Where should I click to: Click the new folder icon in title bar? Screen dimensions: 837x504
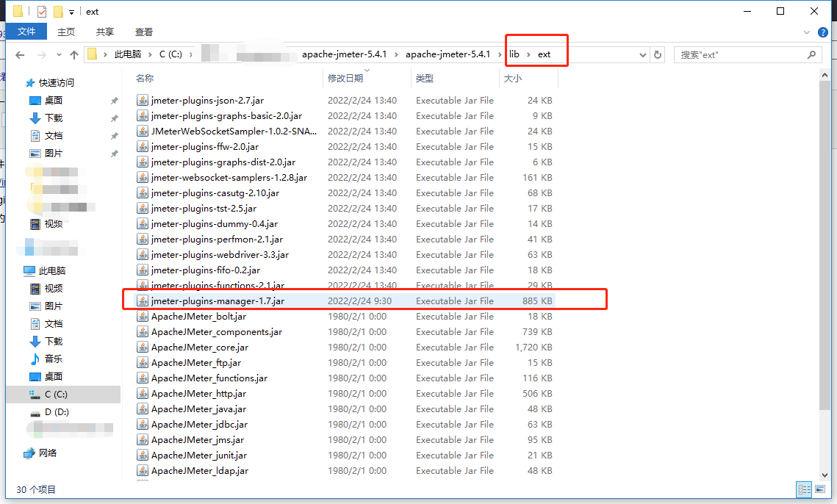58,11
